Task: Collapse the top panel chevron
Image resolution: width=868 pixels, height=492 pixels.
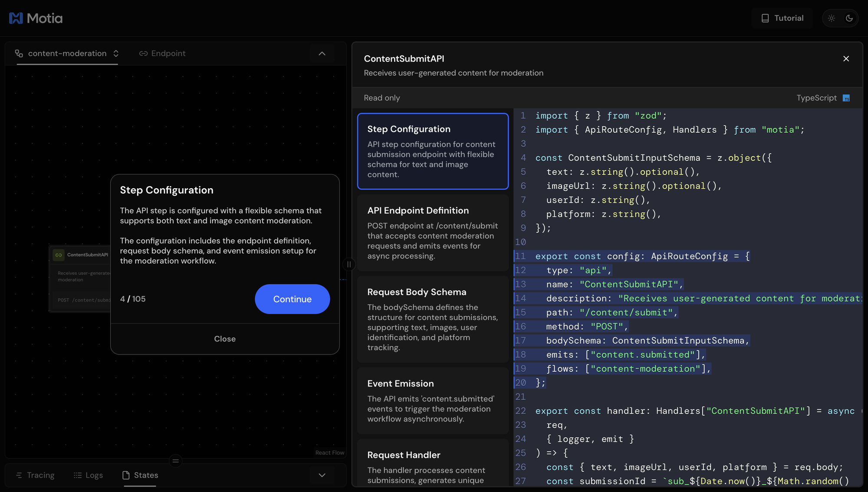Action: tap(322, 53)
